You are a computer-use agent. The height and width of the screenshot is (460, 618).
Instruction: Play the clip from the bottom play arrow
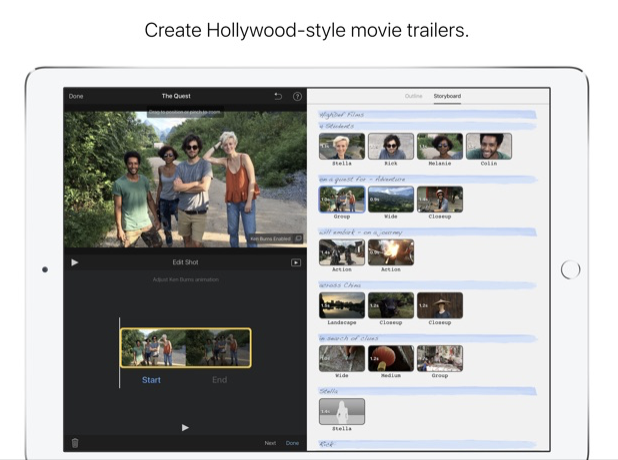pos(185,427)
